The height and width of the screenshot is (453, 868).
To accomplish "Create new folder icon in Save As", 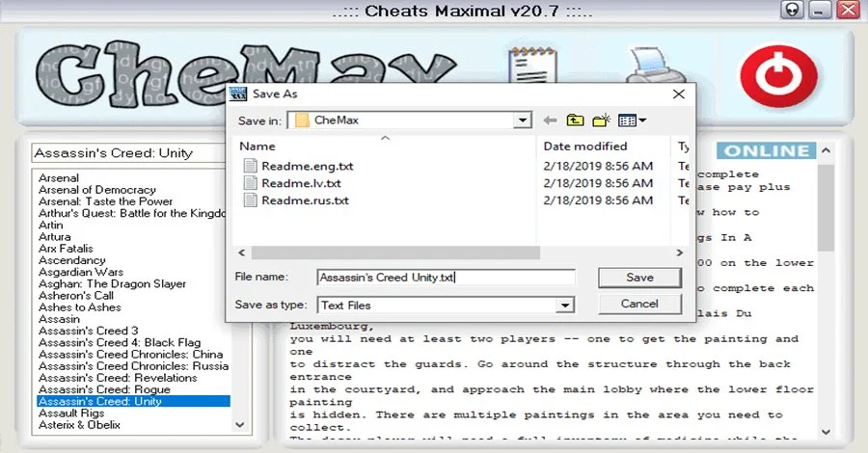I will pyautogui.click(x=601, y=120).
